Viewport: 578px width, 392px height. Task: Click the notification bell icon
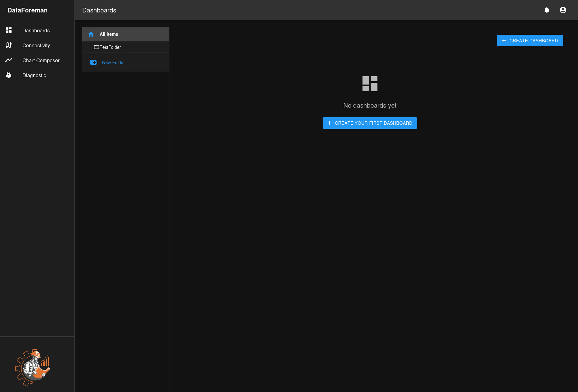coord(547,10)
